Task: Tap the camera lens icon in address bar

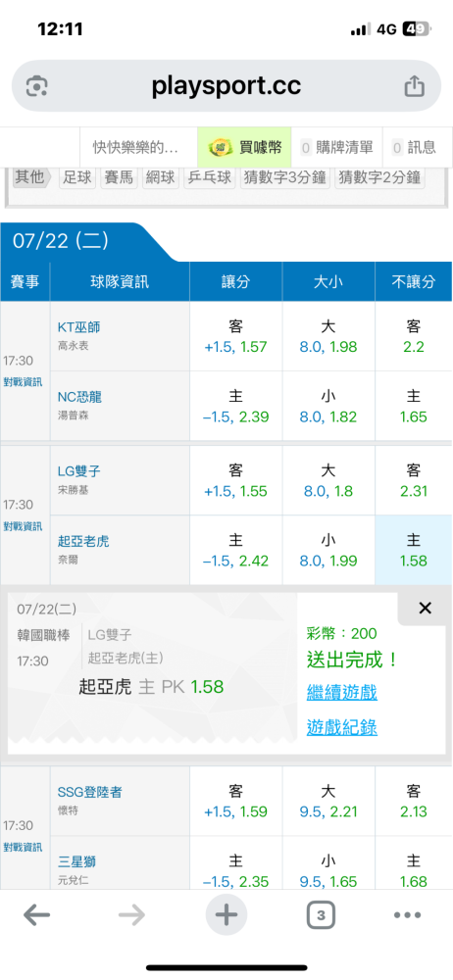Action: coord(37,86)
